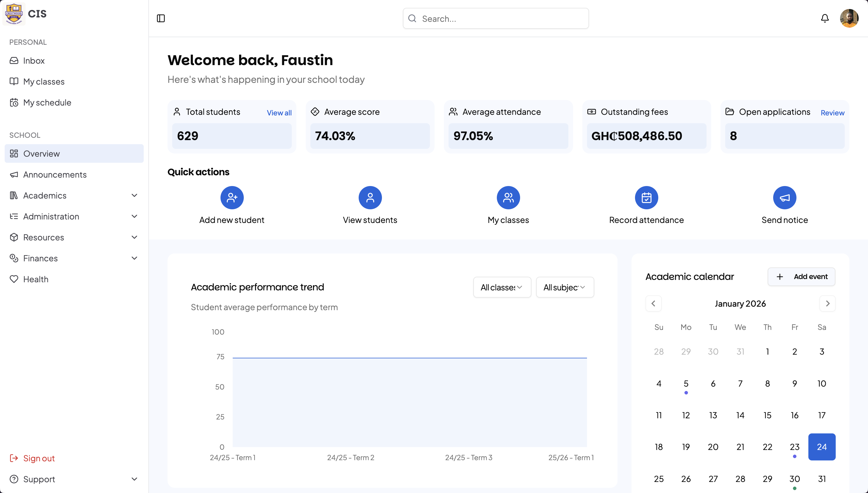
Task: Click into the Search field
Action: pyautogui.click(x=501, y=19)
